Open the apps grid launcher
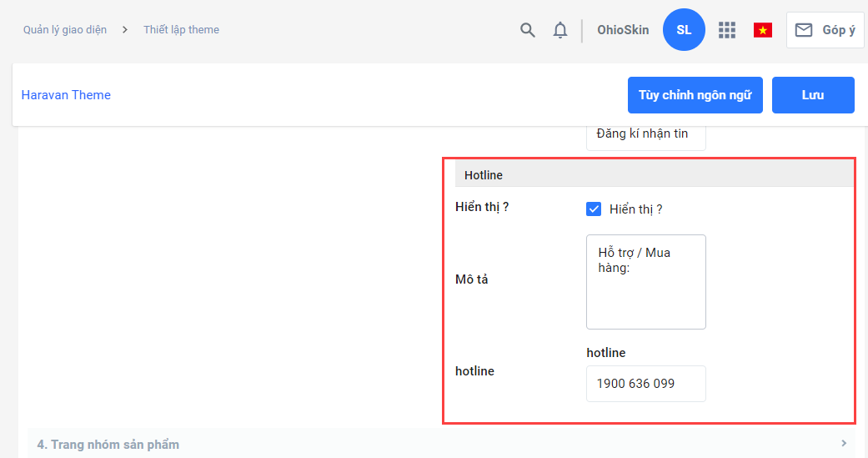Viewport: 868px width, 458px height. coord(727,30)
